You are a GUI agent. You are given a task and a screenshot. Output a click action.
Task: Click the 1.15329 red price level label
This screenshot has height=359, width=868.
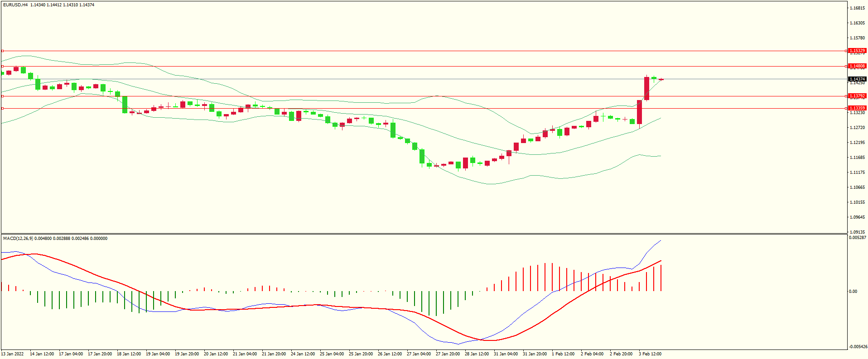coord(857,51)
